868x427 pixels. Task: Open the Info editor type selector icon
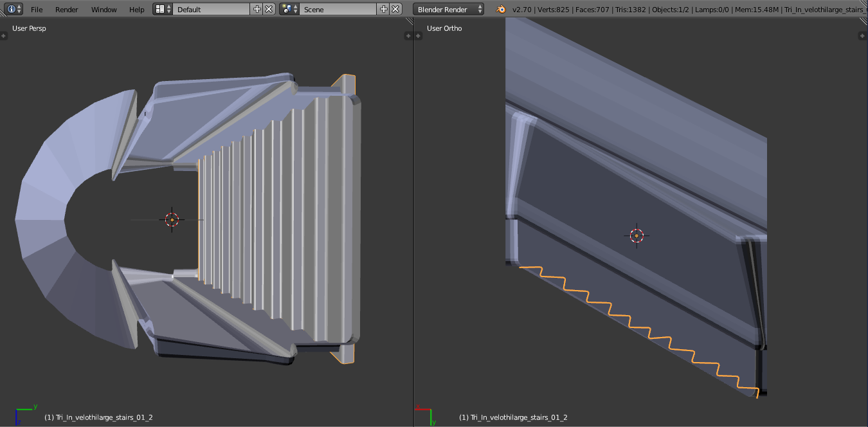click(14, 9)
